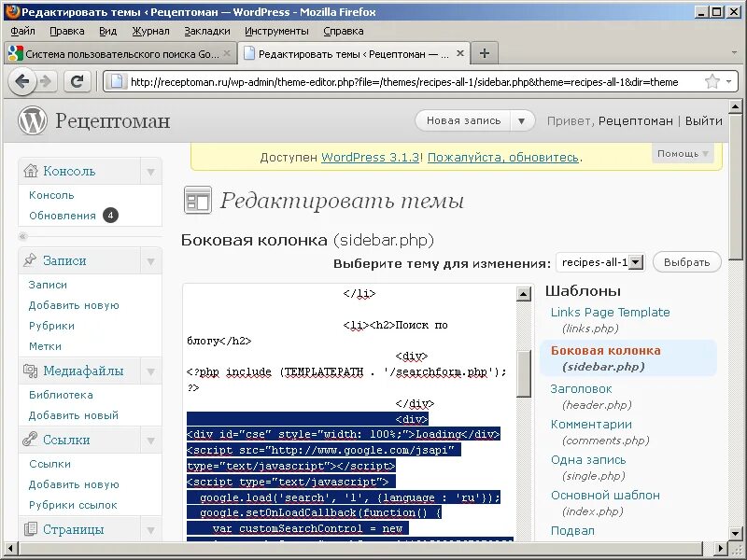Open the Файл menu
This screenshot has width=747, height=560.
[22, 31]
